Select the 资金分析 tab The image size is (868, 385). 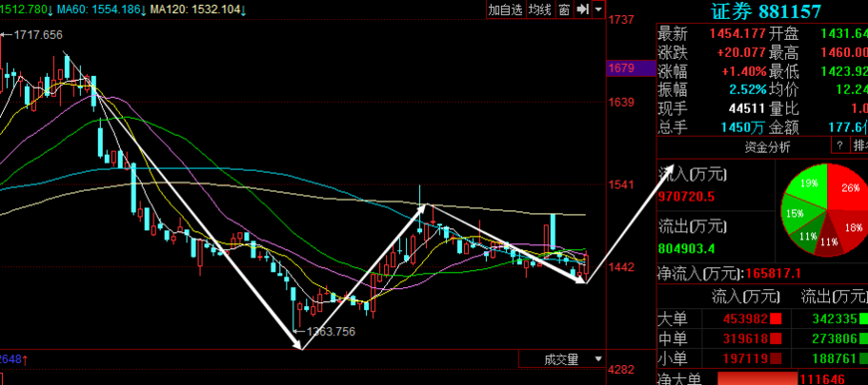767,147
